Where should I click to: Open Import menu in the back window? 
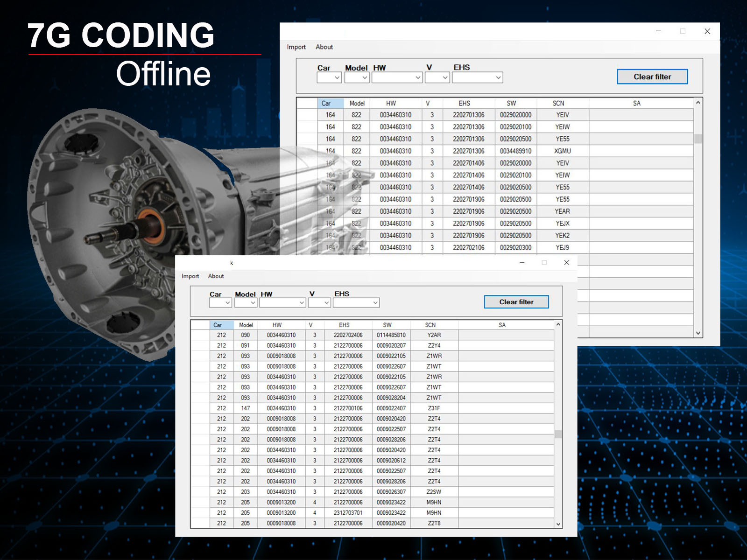[x=296, y=47]
